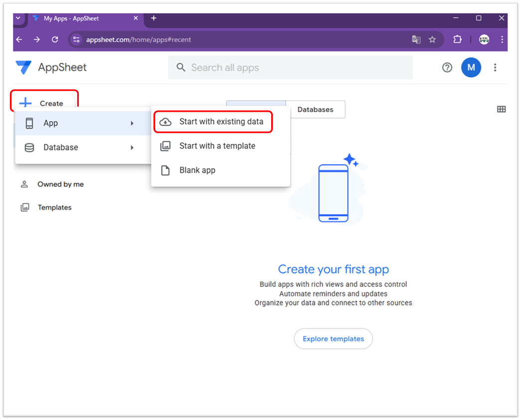This screenshot has width=521, height=420.
Task: Click the AppSheet logo icon
Action: [23, 67]
